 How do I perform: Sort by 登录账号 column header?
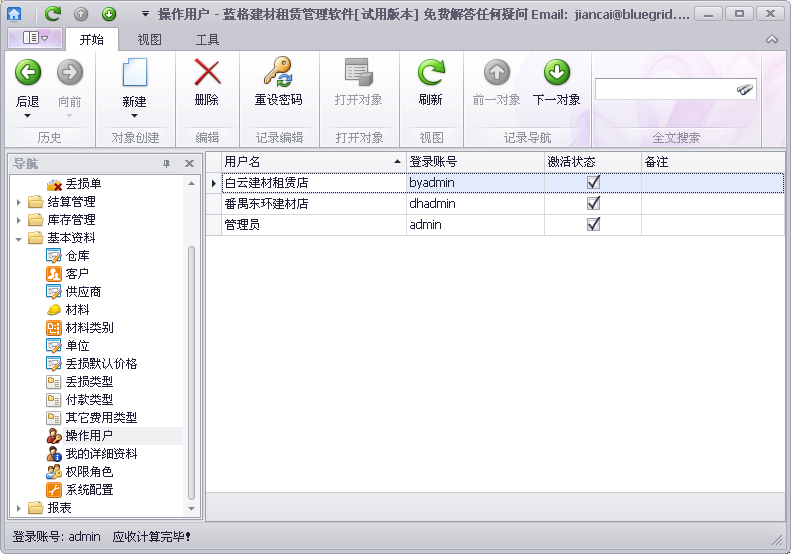475,162
